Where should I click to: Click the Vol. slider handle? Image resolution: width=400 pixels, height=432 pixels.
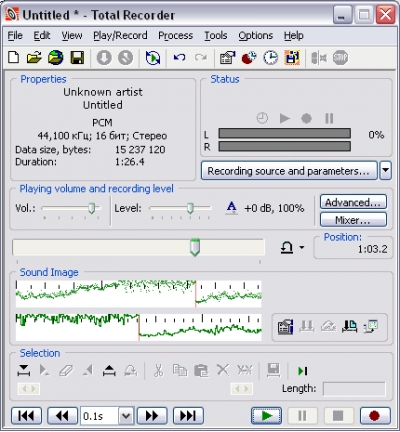[x=91, y=208]
